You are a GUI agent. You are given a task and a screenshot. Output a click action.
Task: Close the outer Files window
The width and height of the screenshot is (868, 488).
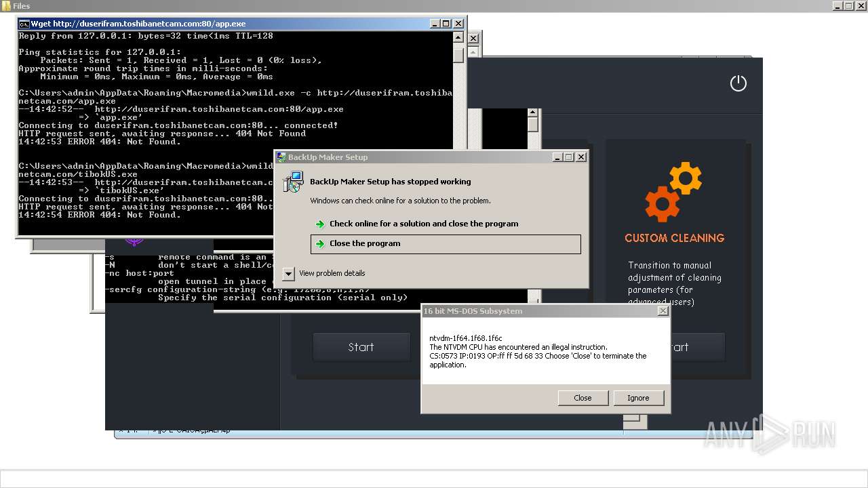861,5
